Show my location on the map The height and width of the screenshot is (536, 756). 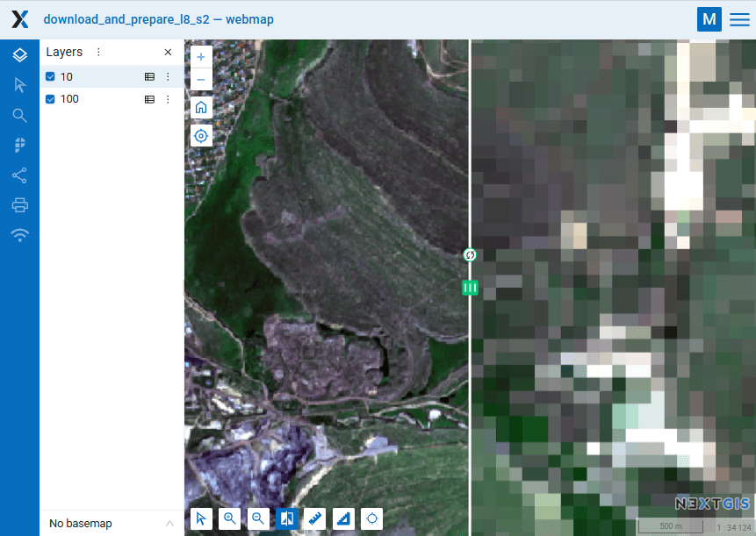point(201,136)
